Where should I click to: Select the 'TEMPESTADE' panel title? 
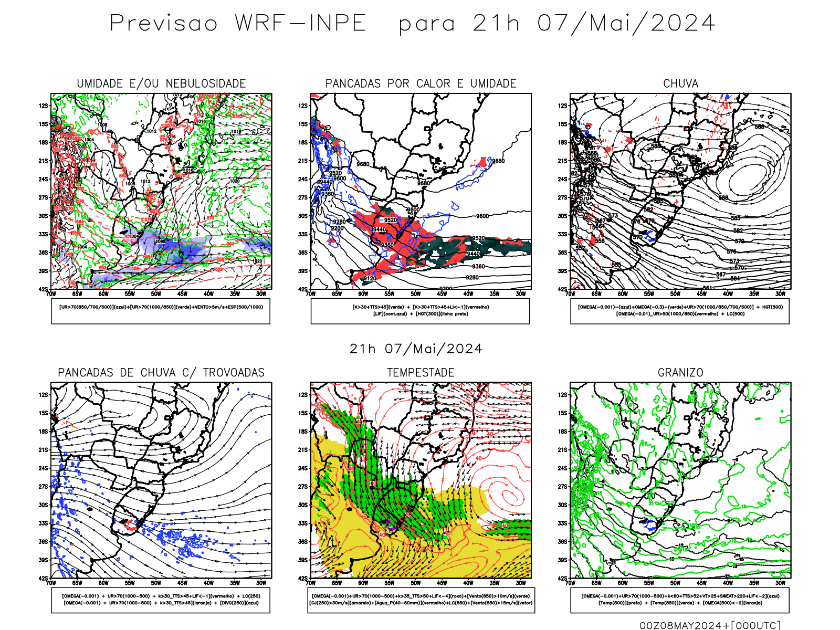[x=421, y=373]
